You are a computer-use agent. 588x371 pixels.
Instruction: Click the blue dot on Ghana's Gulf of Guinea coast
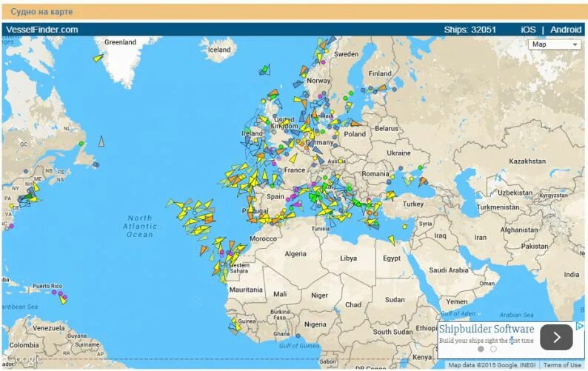click(298, 335)
